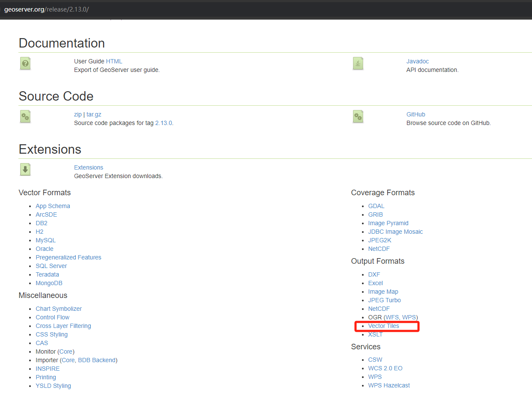Open the WPS Hazelcast service link
Viewport: 532px width, 393px height.
coord(389,385)
